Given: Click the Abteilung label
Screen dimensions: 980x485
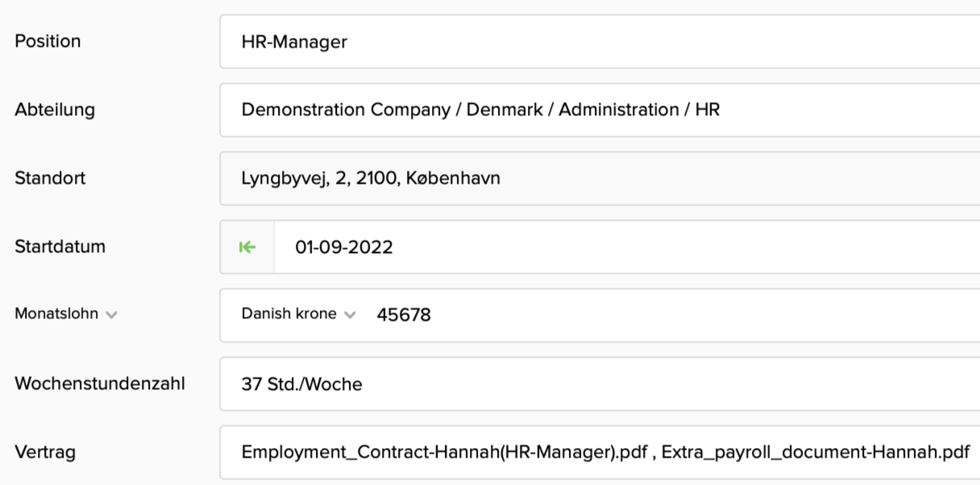Looking at the screenshot, I should 55,110.
